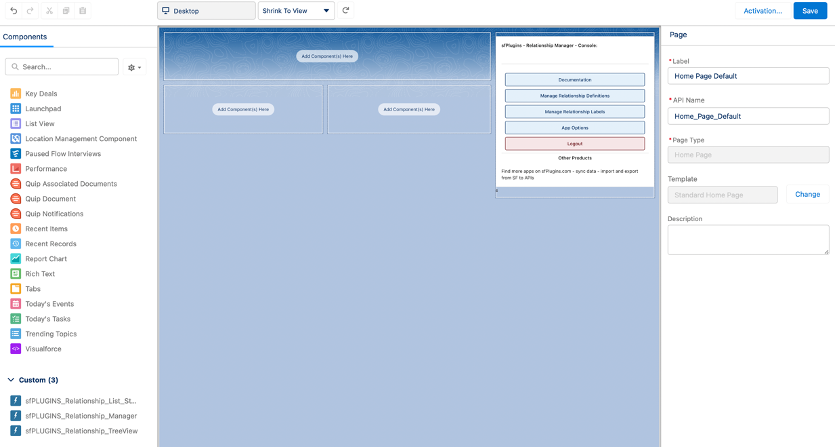Open the components settings gear menu
Image resolution: width=835 pixels, height=447 pixels.
134,67
